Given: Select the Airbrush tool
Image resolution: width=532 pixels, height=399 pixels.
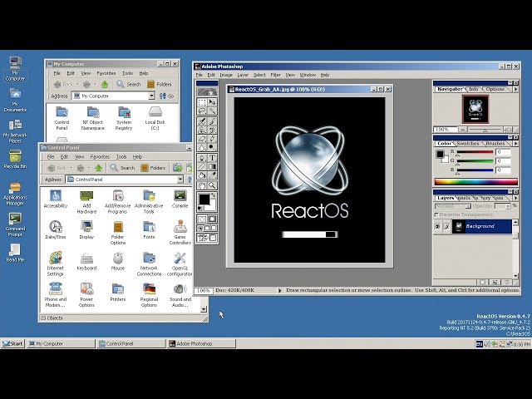Looking at the screenshot, I should (202, 121).
